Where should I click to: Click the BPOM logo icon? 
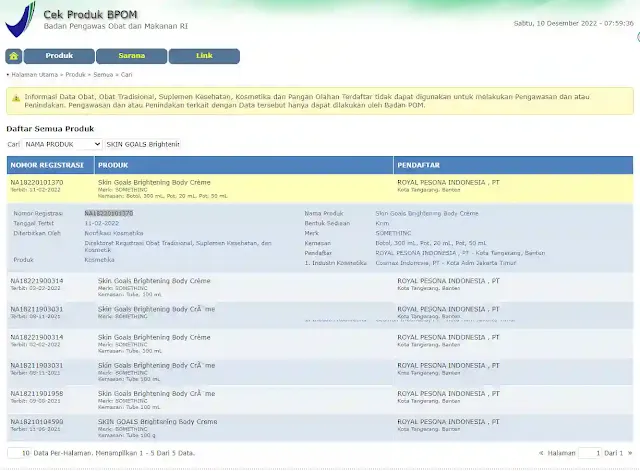pos(20,19)
